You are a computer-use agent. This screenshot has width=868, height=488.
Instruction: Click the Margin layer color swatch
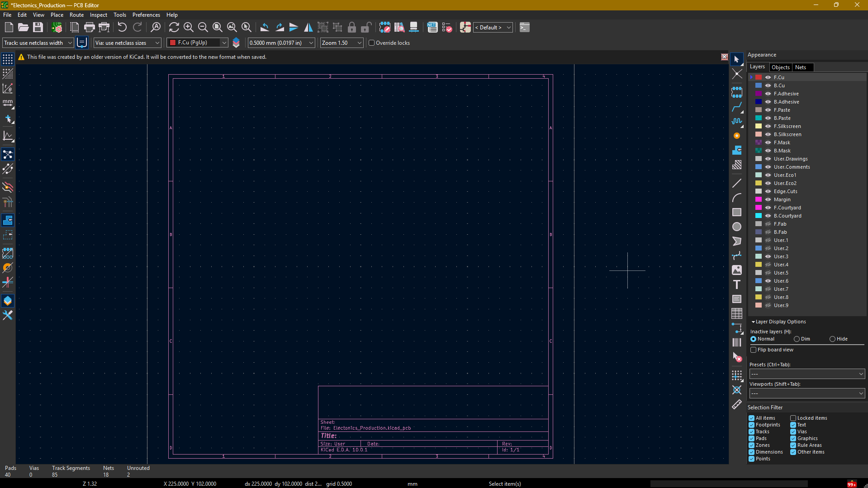click(x=759, y=199)
